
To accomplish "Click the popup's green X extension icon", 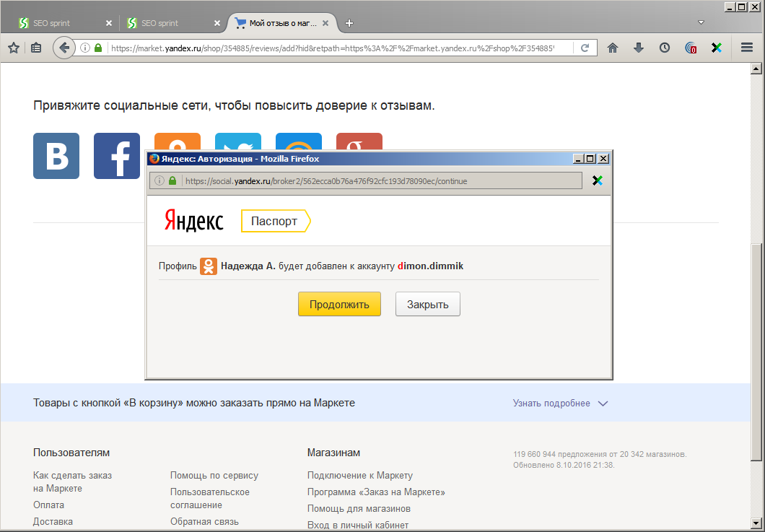I will [597, 180].
